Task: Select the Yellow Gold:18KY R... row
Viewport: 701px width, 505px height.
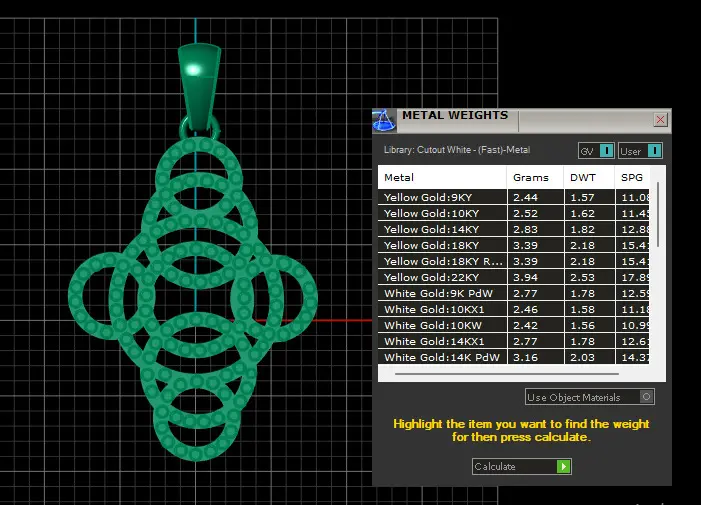Action: (514, 261)
